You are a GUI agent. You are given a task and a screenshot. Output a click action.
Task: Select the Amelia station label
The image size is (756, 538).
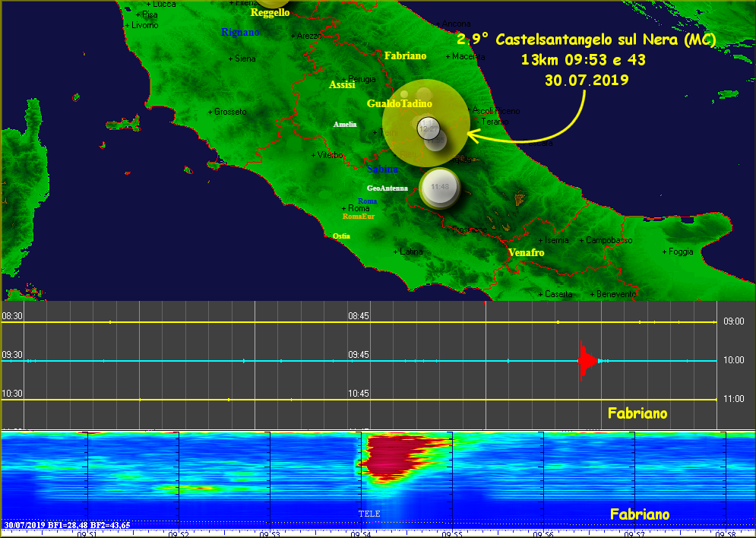click(x=345, y=125)
